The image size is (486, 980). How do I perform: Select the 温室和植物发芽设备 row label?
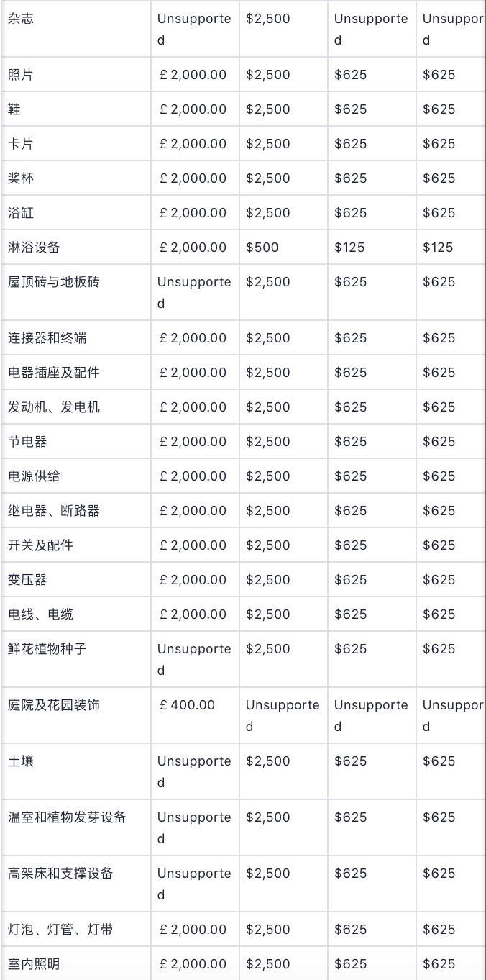point(67,817)
